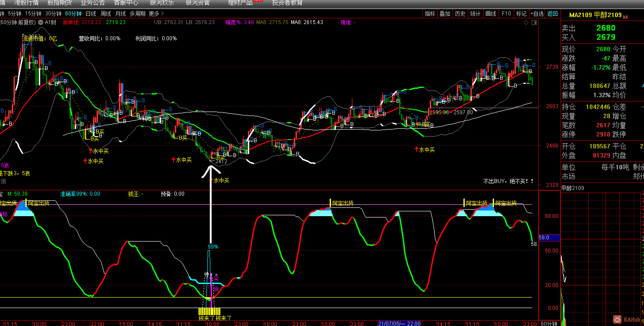Image resolution: width=644 pixels, height=326 pixels.
Task: Click the LB: 2676.23 readout
Action: [200, 22]
